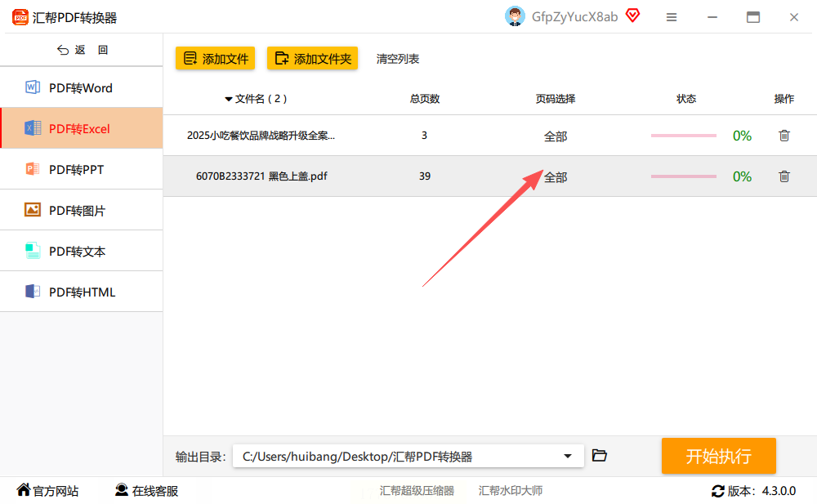817x504 pixels.
Task: Open page selection 全部 for the 39-page file
Action: [556, 177]
